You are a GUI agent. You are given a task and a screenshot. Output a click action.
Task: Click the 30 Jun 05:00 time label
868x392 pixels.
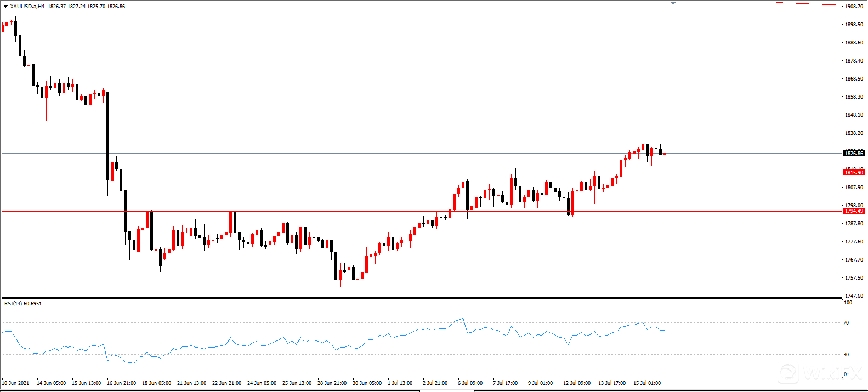[366, 383]
